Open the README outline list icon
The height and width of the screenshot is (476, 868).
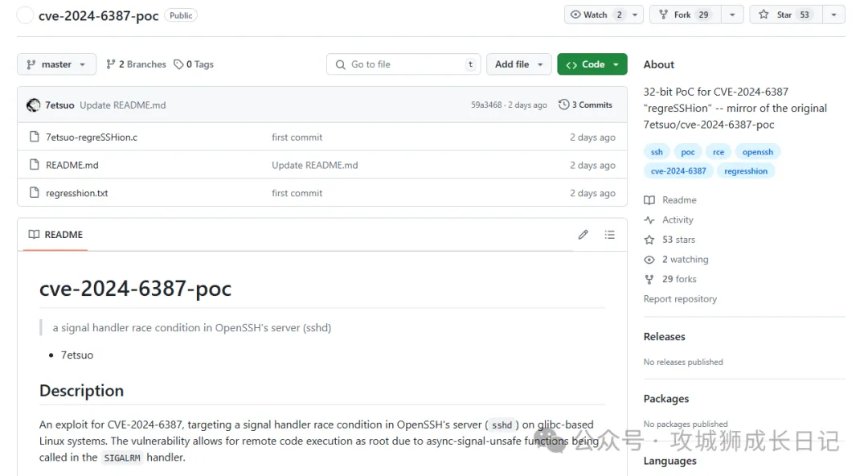tap(609, 235)
